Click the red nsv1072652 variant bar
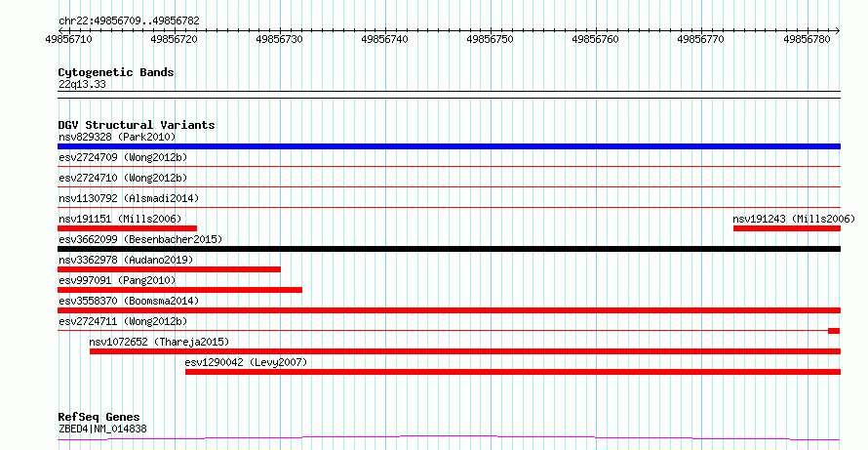The height and width of the screenshot is (450, 868). pyautogui.click(x=465, y=351)
